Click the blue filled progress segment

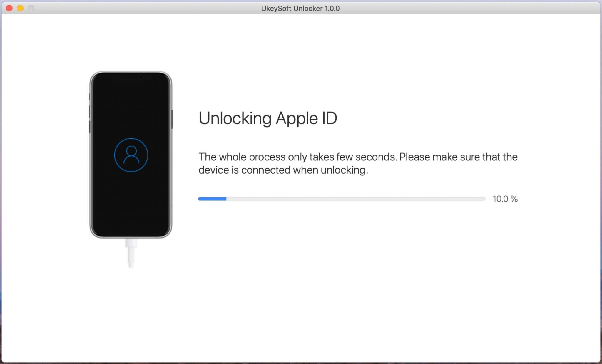212,199
